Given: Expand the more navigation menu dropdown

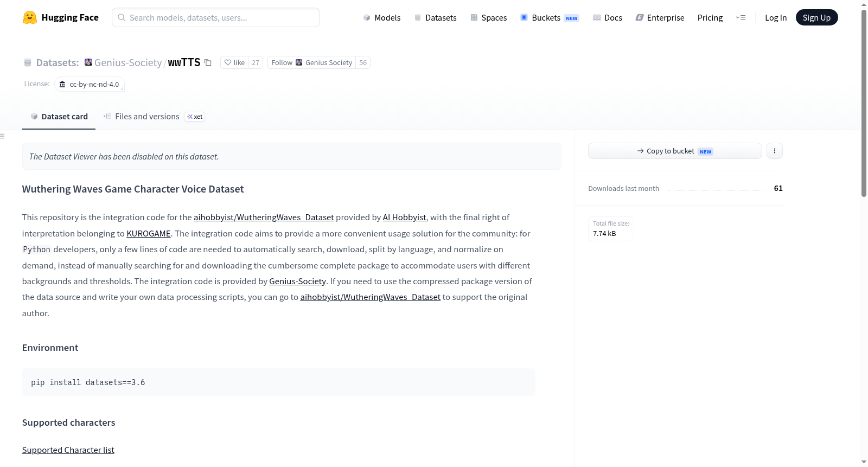Looking at the screenshot, I should coord(741,17).
